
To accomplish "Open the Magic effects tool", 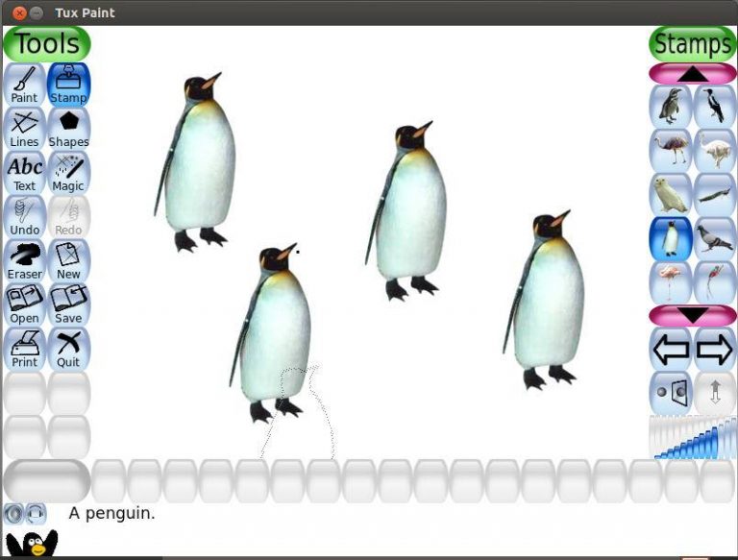I will tap(69, 173).
